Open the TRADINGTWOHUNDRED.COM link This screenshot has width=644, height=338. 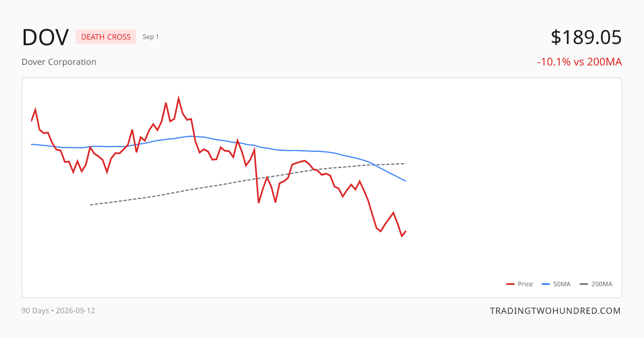point(555,311)
